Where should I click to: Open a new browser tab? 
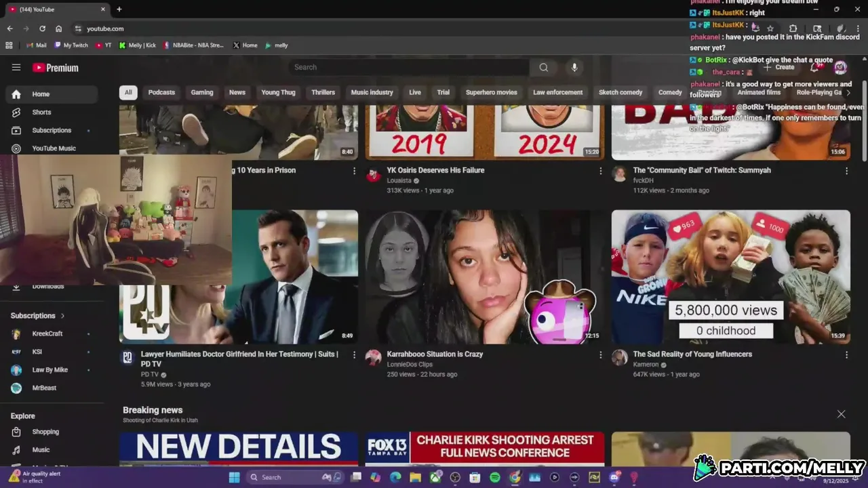(119, 9)
